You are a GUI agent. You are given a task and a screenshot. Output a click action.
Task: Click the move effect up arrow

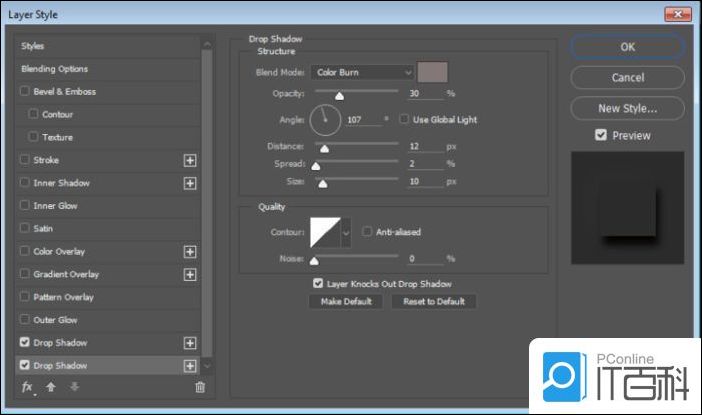pos(50,387)
